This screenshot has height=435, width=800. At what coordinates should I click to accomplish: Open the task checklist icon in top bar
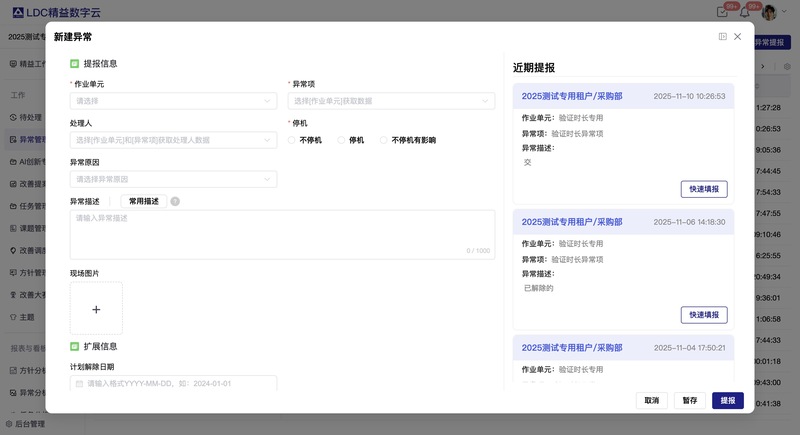coord(722,12)
